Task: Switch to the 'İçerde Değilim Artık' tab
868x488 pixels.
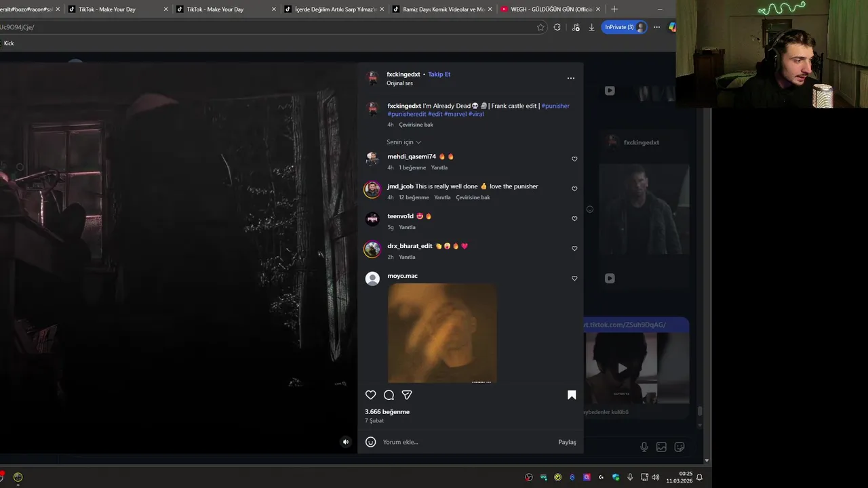Action: [x=335, y=9]
